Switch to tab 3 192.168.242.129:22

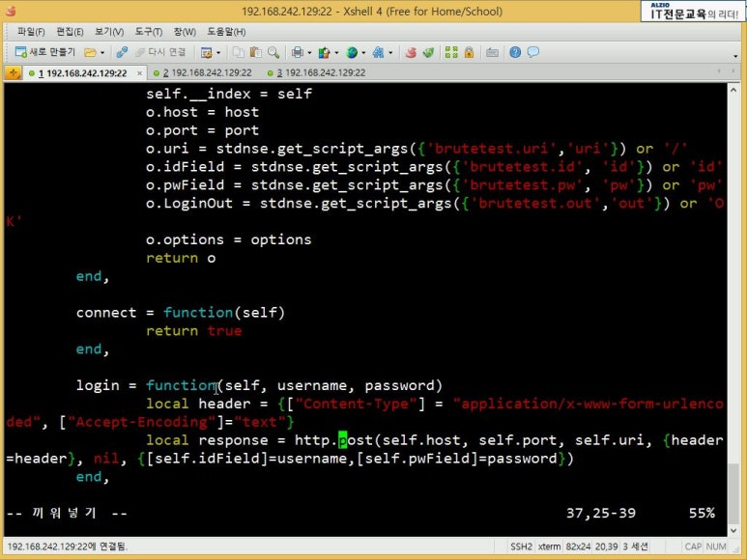[x=317, y=72]
